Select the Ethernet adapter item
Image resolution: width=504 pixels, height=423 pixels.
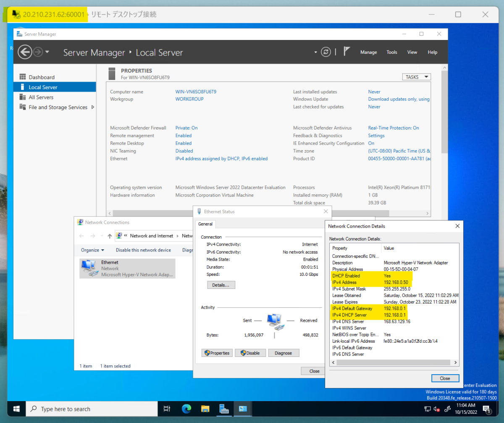127,268
